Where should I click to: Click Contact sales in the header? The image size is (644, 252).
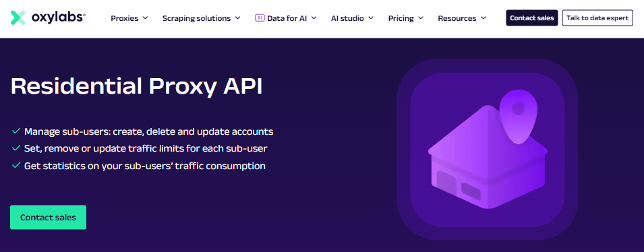[x=532, y=18]
